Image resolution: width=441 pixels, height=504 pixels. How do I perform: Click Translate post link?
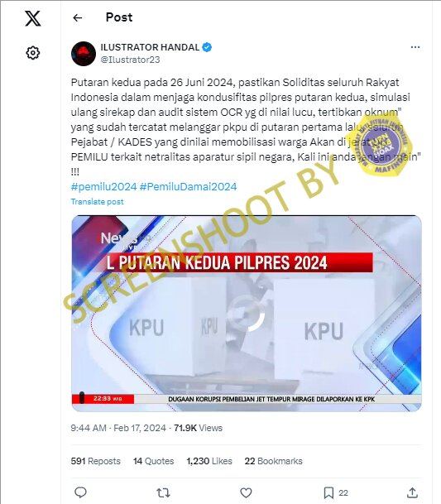pos(97,202)
